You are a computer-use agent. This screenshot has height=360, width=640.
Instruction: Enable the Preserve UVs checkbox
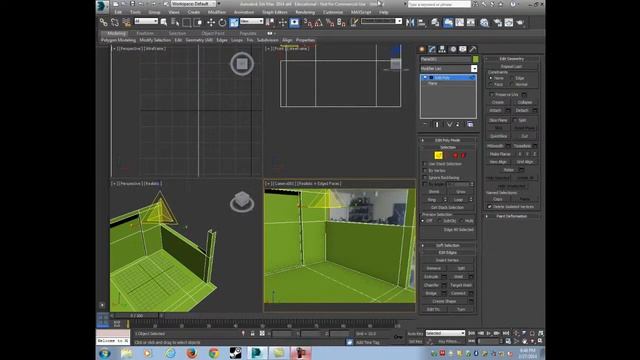click(491, 94)
